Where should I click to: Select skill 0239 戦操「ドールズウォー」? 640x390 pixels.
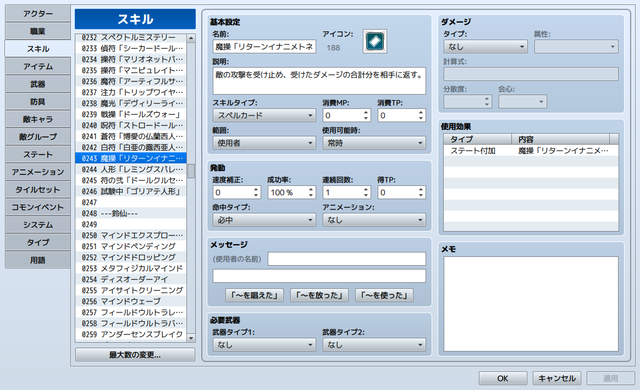pos(131,114)
